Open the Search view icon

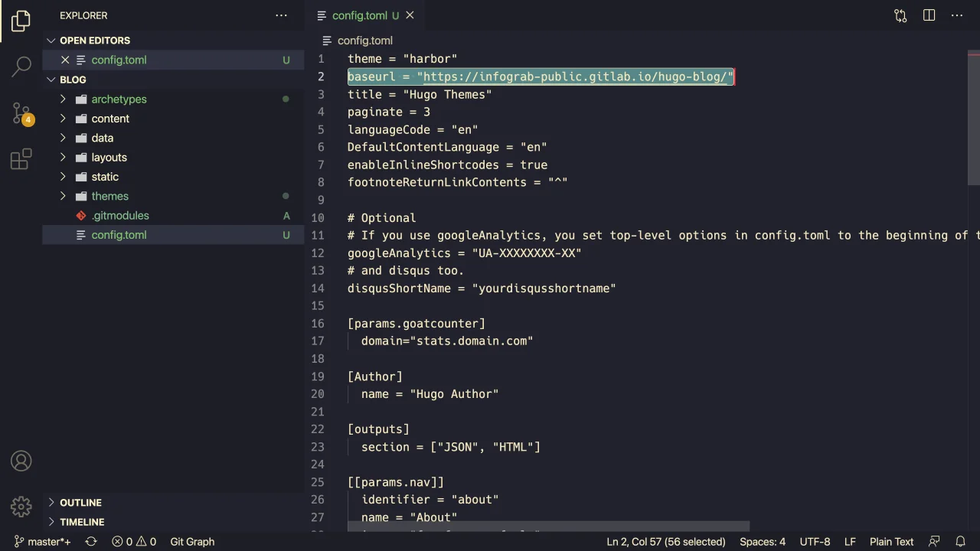21,67
